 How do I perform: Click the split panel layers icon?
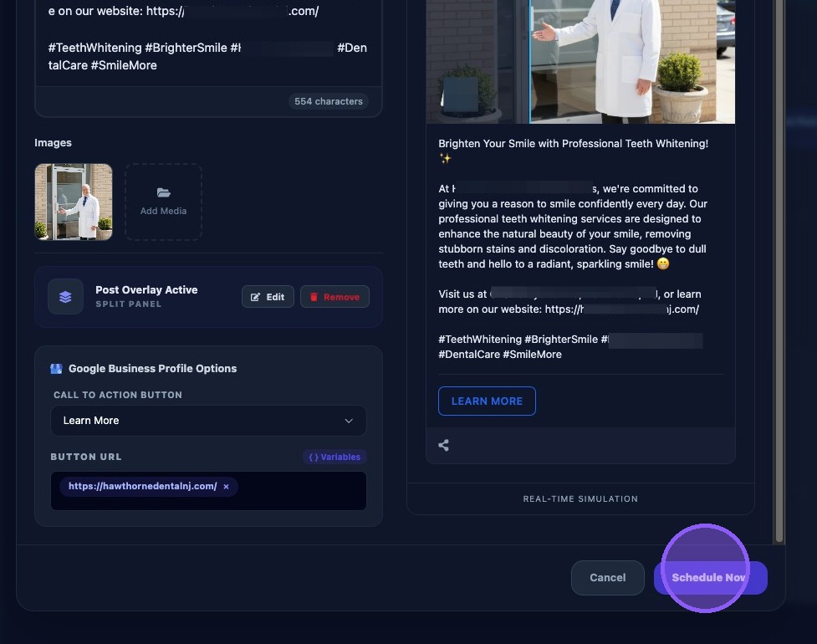66,297
